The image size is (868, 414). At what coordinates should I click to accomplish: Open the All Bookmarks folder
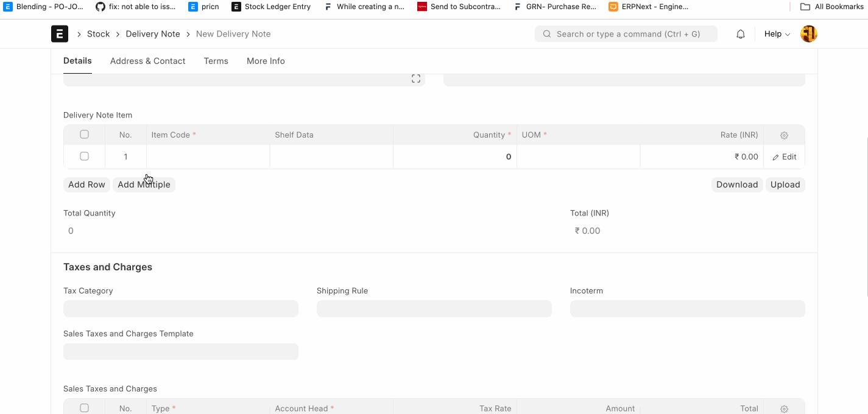coord(831,7)
